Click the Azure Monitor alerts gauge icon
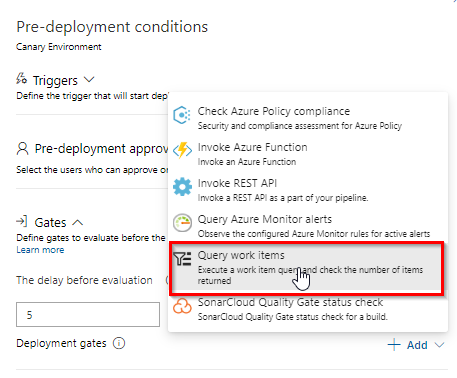 [182, 223]
